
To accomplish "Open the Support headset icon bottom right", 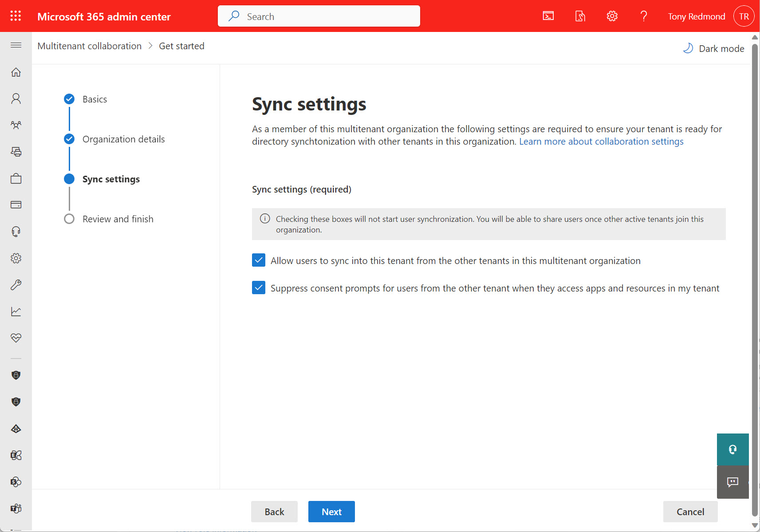I will pos(732,449).
